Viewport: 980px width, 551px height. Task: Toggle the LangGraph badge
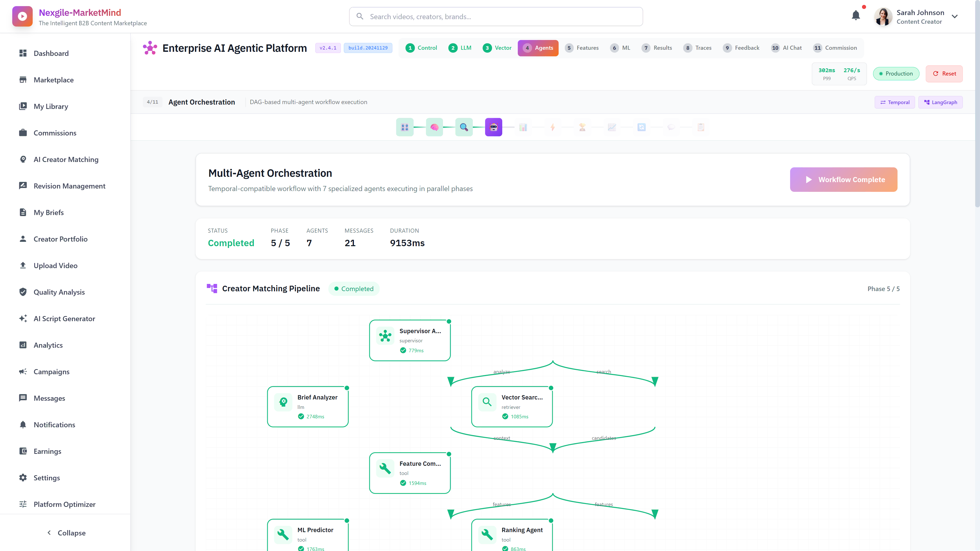tap(940, 102)
